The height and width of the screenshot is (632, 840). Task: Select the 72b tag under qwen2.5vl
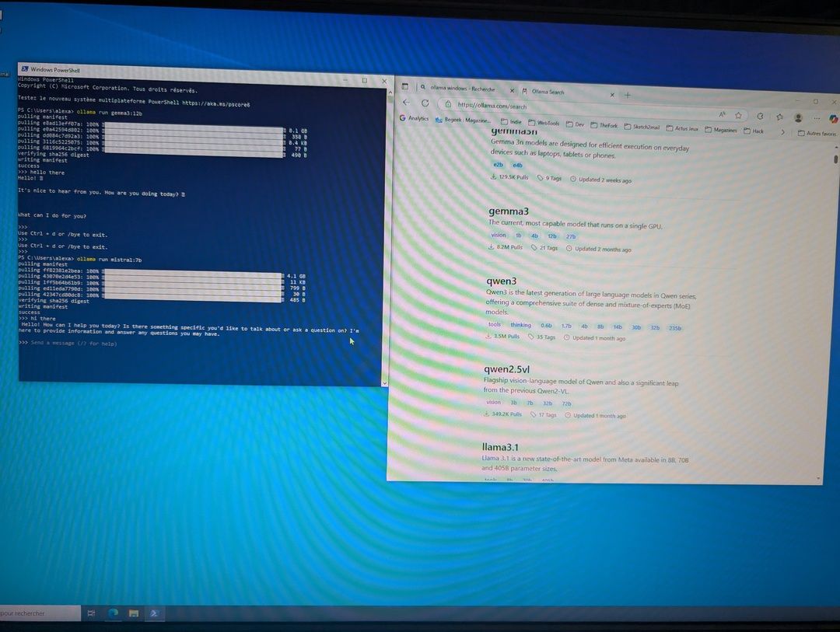point(566,403)
